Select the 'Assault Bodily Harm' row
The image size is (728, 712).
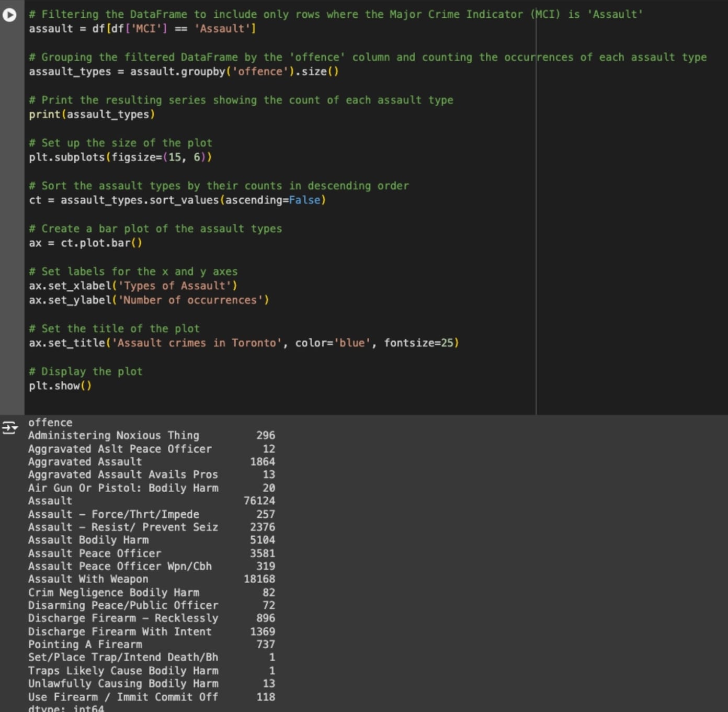tap(152, 540)
